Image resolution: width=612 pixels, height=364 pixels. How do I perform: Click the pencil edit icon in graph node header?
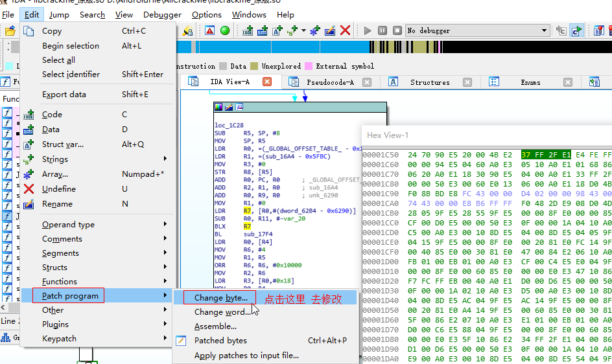(229, 107)
